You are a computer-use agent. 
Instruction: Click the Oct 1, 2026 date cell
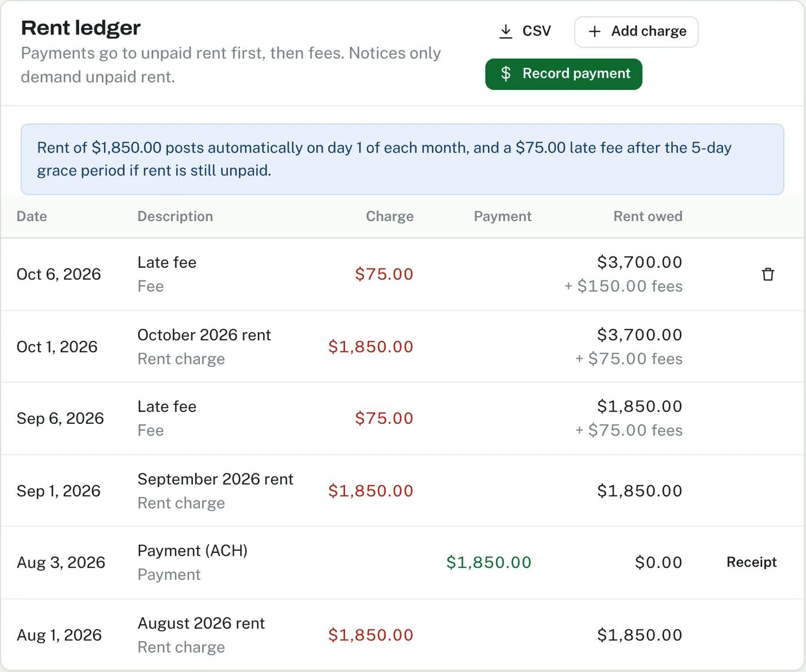click(57, 347)
